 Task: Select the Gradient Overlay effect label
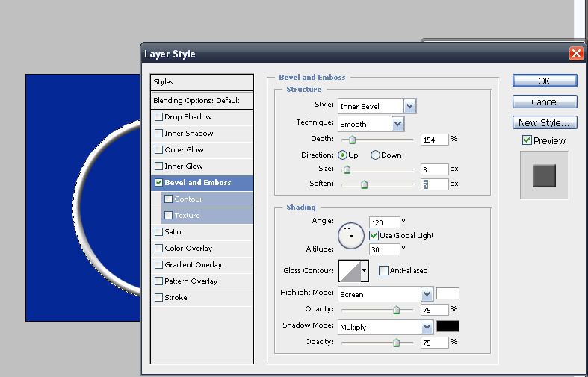tap(193, 264)
